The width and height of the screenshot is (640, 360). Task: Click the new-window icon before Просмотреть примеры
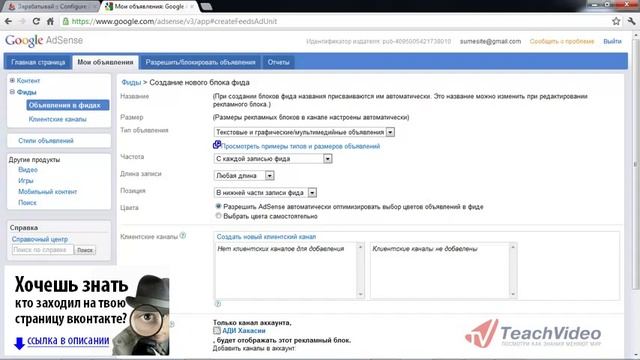[x=217, y=145]
